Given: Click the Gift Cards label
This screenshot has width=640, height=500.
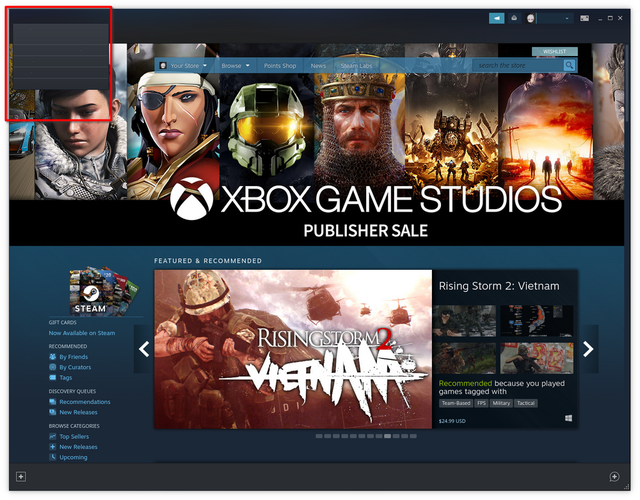Looking at the screenshot, I should tap(62, 322).
